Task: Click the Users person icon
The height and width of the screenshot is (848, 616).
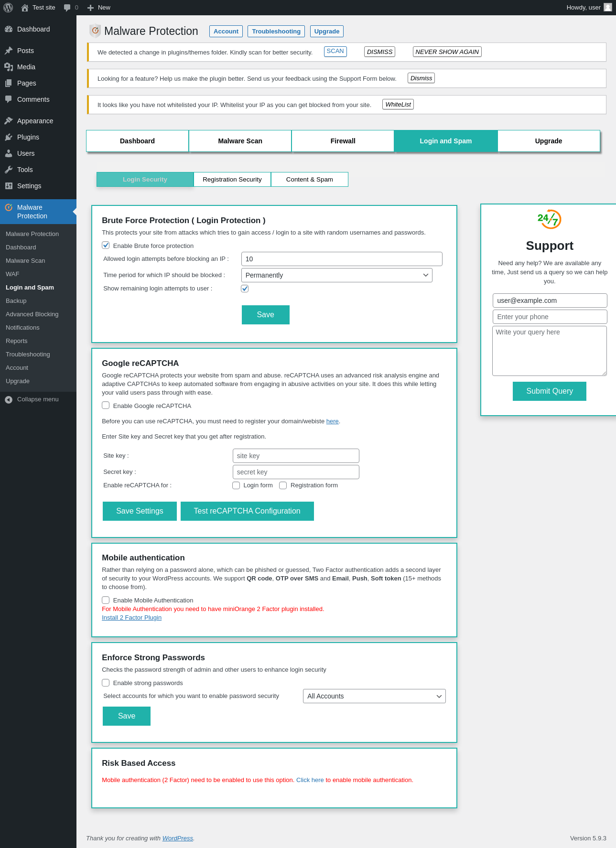Action: (9, 153)
